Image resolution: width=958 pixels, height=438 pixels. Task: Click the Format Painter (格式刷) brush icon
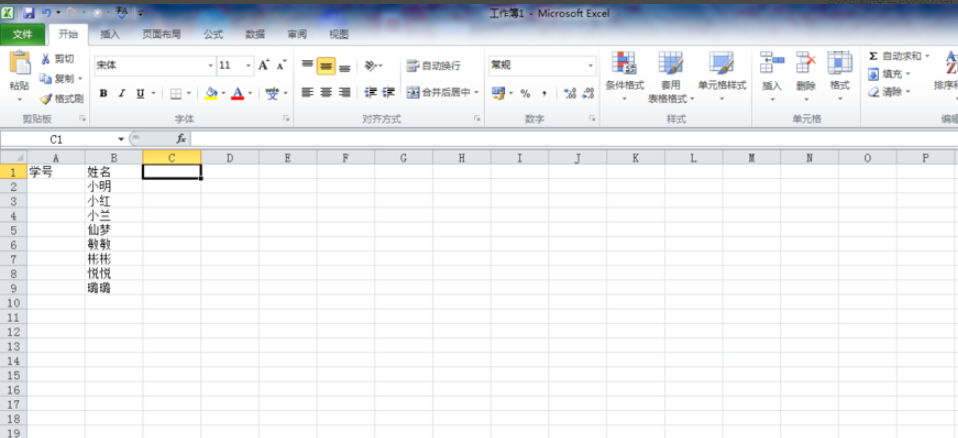pos(46,99)
